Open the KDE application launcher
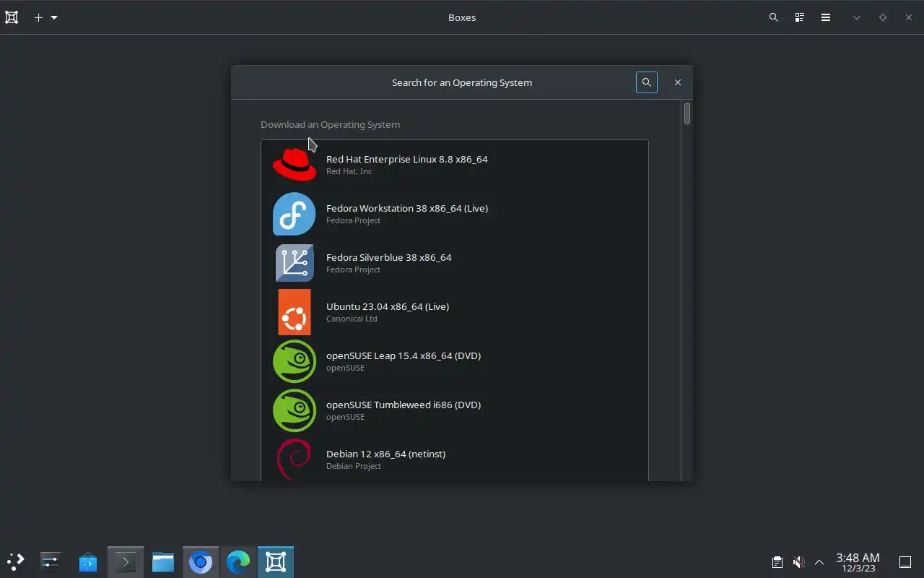The width and height of the screenshot is (924, 578). pyautogui.click(x=16, y=561)
